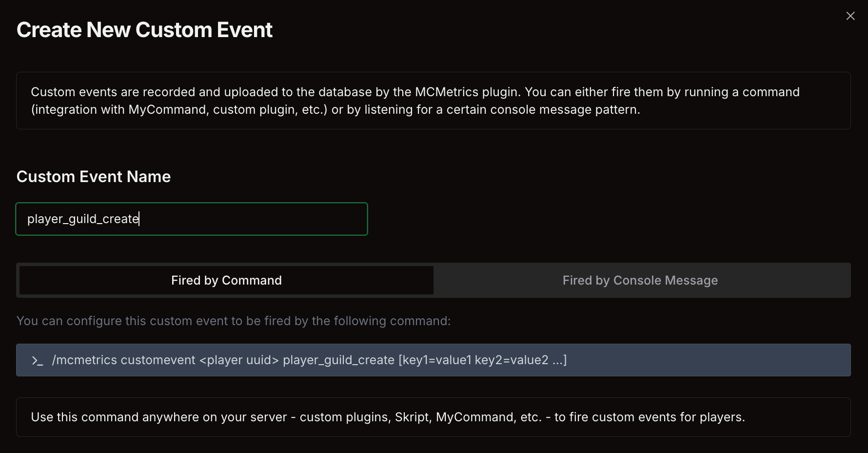The width and height of the screenshot is (868, 453).
Task: Click the typed player_guild_create text in input
Action: click(x=83, y=219)
